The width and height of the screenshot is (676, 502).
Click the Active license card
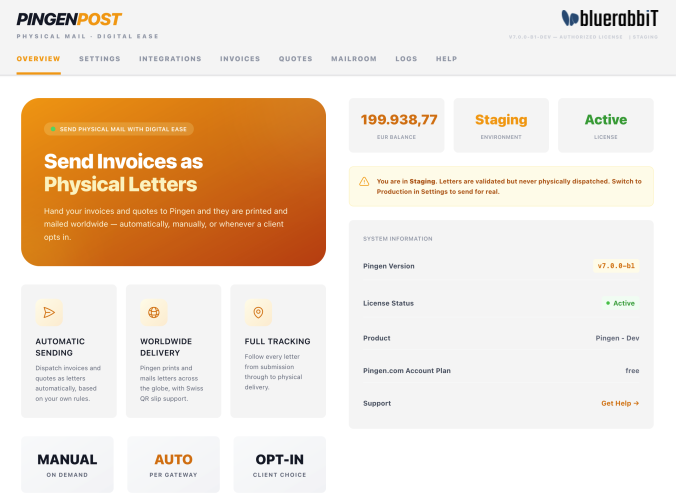click(606, 125)
